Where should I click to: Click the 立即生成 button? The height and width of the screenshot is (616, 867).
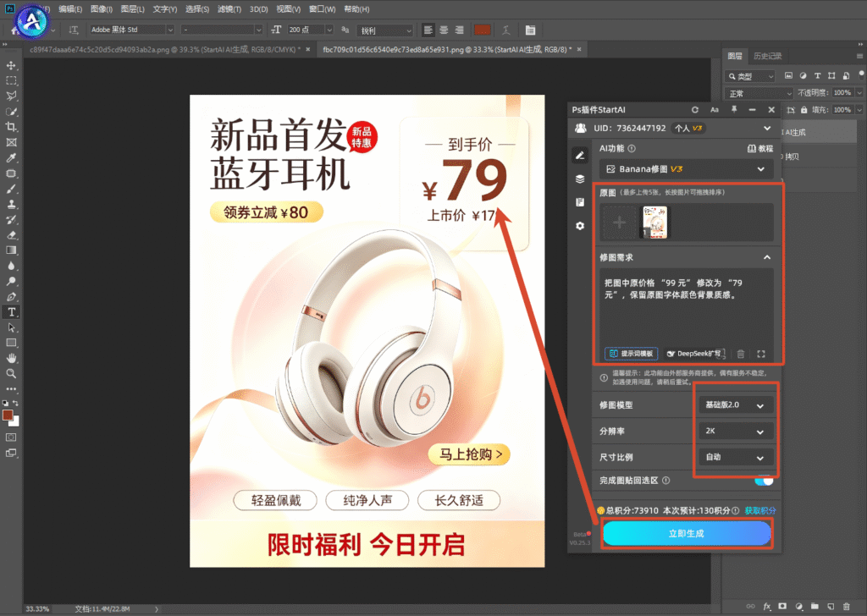pos(686,534)
